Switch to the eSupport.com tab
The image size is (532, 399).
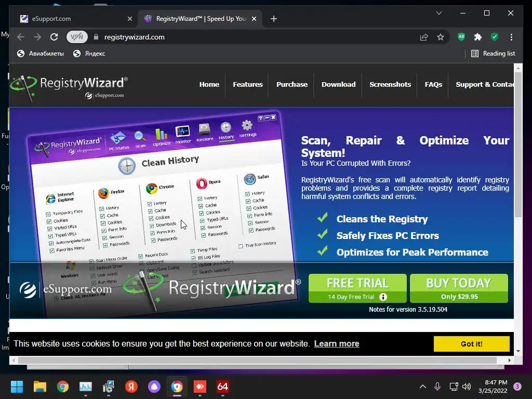click(x=73, y=19)
